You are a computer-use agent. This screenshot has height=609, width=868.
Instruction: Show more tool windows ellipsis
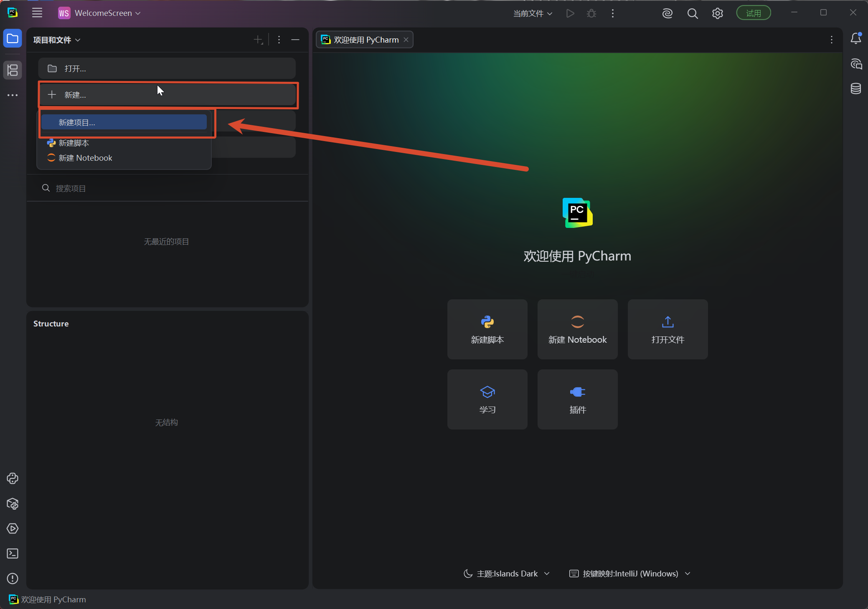pos(13,95)
